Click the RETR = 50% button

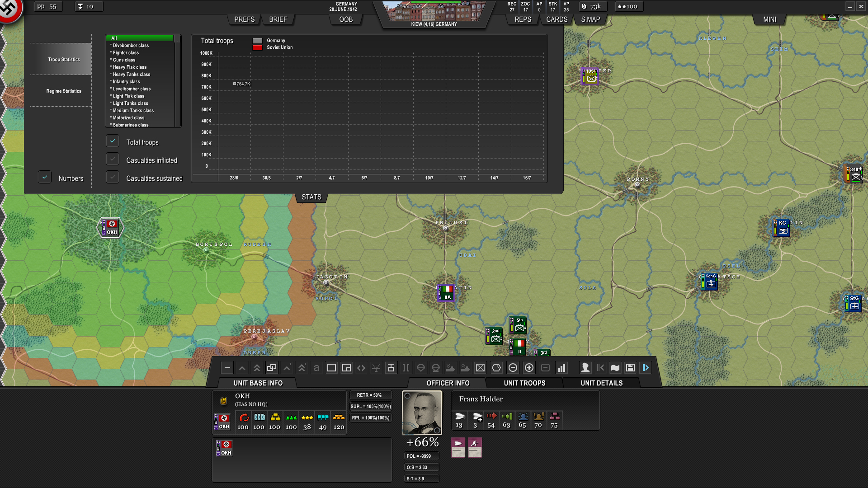tap(370, 395)
